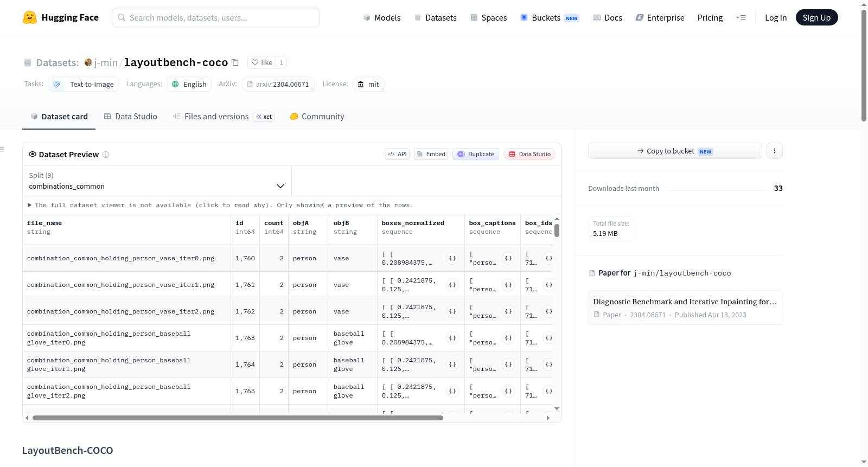Expand box_ids JSON in row 1,761
This screenshot has height=467, width=868.
[x=548, y=285]
